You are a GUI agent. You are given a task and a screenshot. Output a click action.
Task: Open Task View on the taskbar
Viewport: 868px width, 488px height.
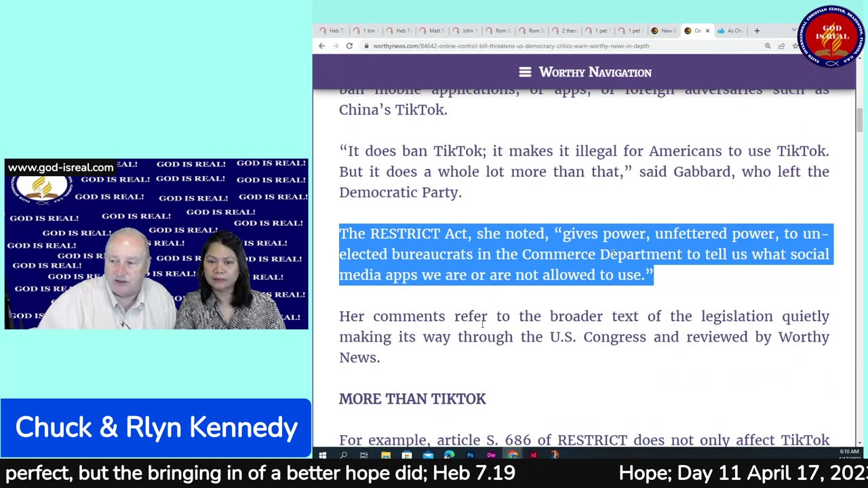(364, 455)
